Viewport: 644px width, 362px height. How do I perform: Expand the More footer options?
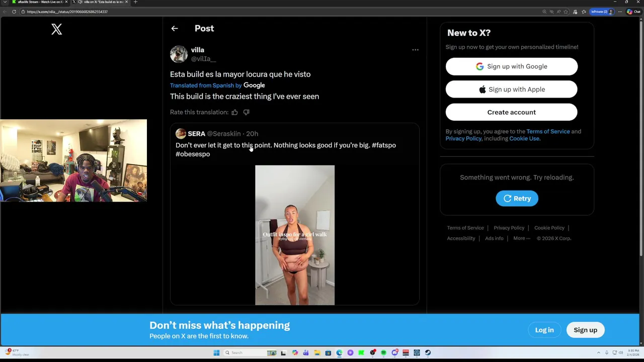[x=522, y=238]
